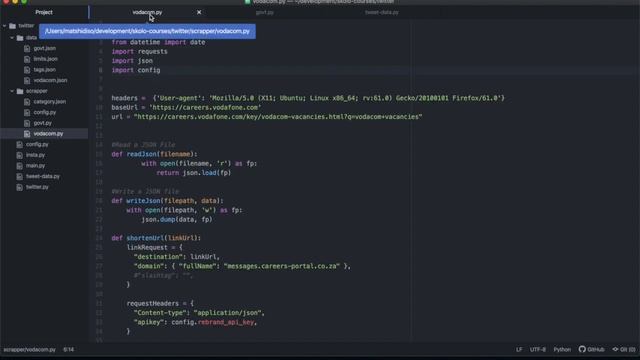Click the def shortenUrl function line
This screenshot has width=640, height=360.
coord(156,238)
